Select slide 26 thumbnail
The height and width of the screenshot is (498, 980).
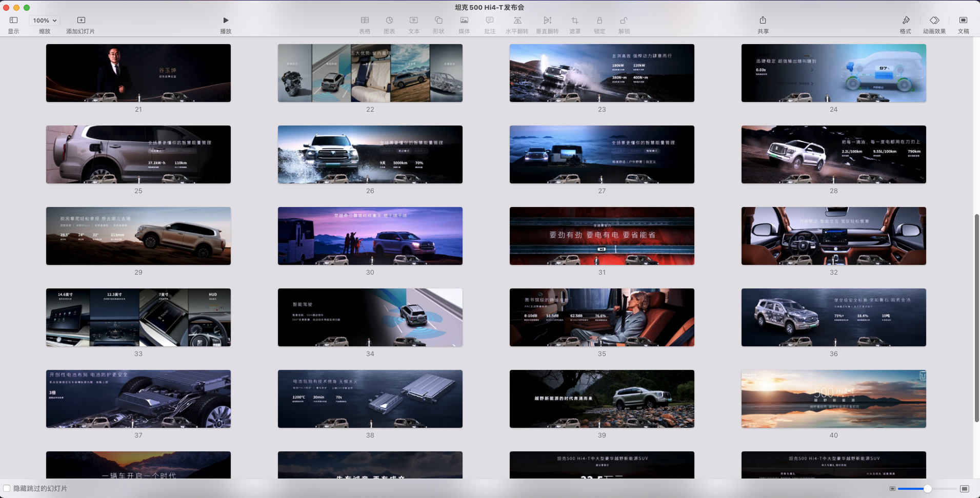coord(370,154)
